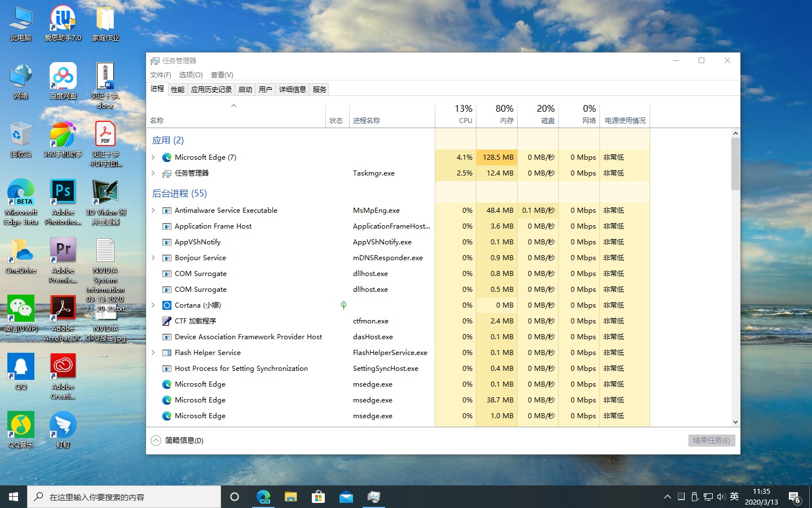Switch to the 启动 tab
The image size is (812, 508).
pyautogui.click(x=245, y=90)
